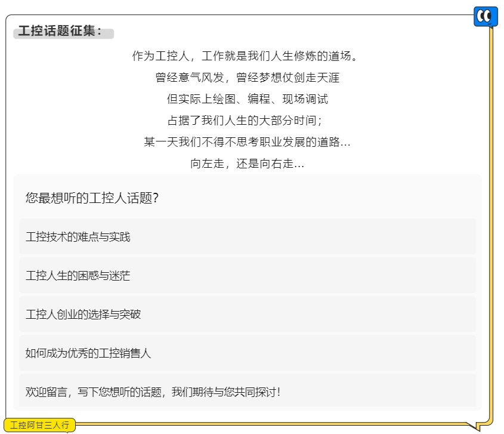Click the word 现场调试 in third line

point(305,99)
